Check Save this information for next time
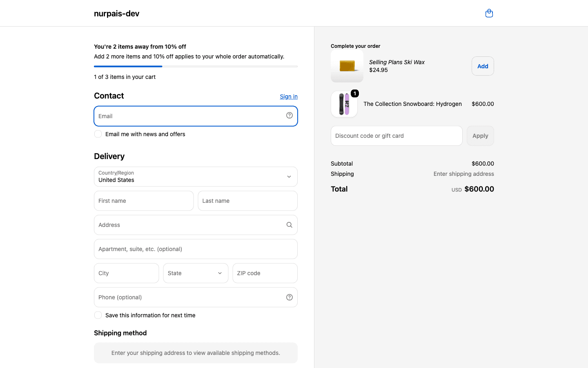 [98, 315]
